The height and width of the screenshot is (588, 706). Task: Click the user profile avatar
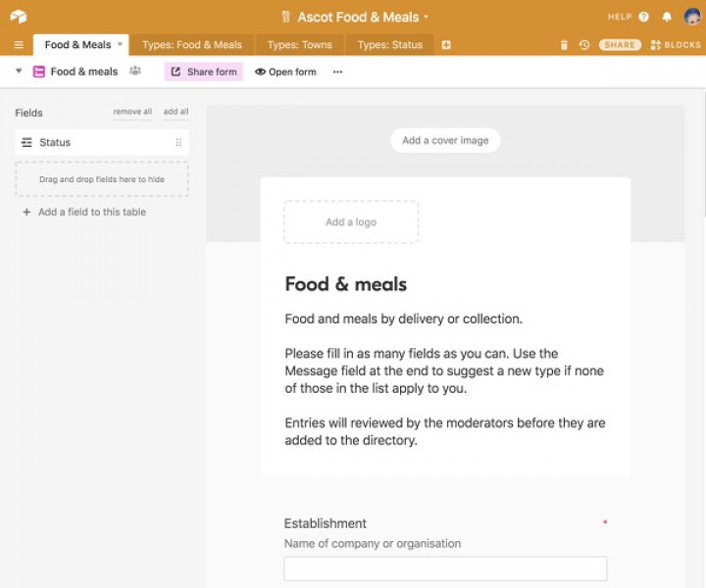click(x=692, y=17)
